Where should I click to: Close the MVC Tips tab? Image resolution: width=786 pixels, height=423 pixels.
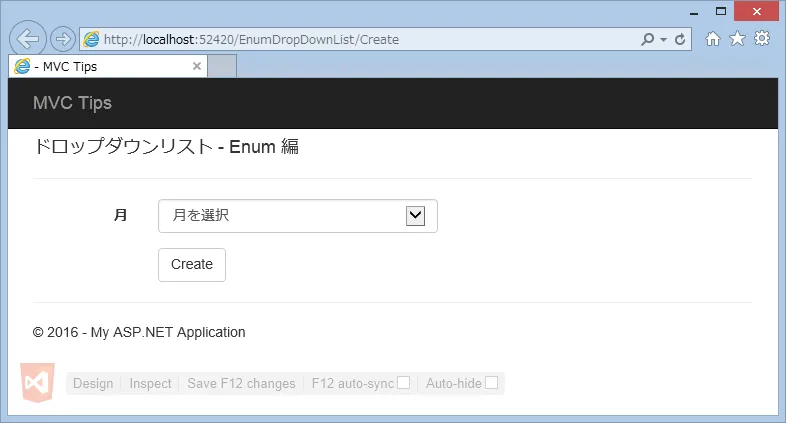tap(197, 66)
